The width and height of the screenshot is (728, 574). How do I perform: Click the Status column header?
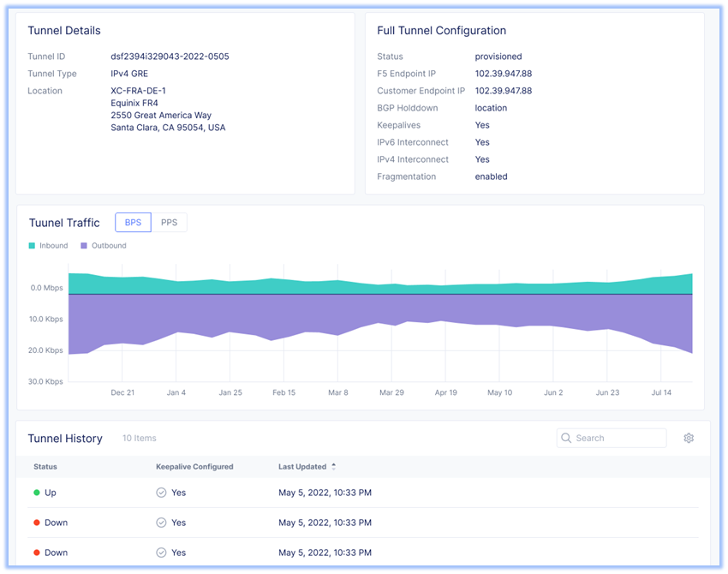(45, 467)
